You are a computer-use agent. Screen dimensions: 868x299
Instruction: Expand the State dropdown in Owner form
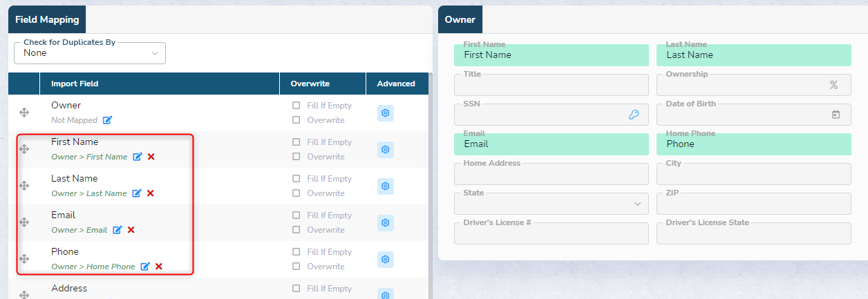click(x=551, y=204)
